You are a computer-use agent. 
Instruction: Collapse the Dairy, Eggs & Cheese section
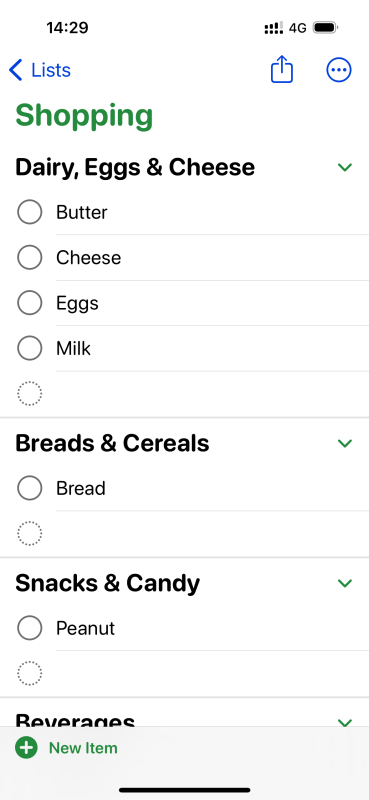(x=346, y=167)
